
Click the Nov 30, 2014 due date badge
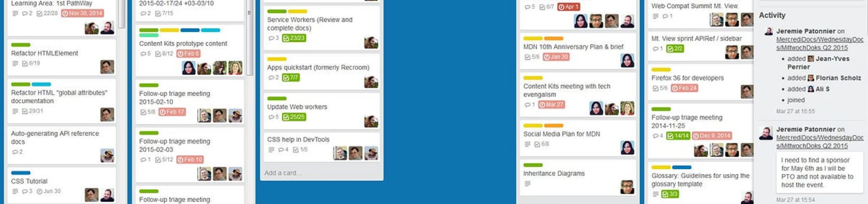tap(82, 13)
